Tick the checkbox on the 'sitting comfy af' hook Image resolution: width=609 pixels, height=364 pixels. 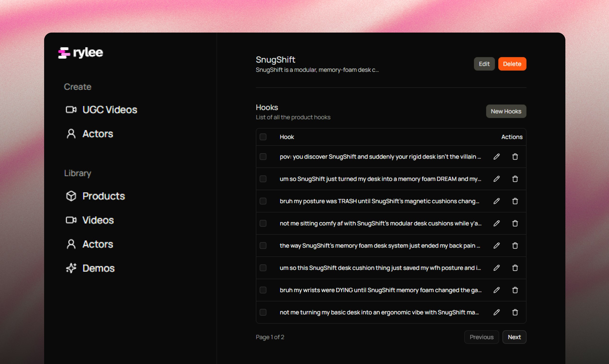coord(263,223)
